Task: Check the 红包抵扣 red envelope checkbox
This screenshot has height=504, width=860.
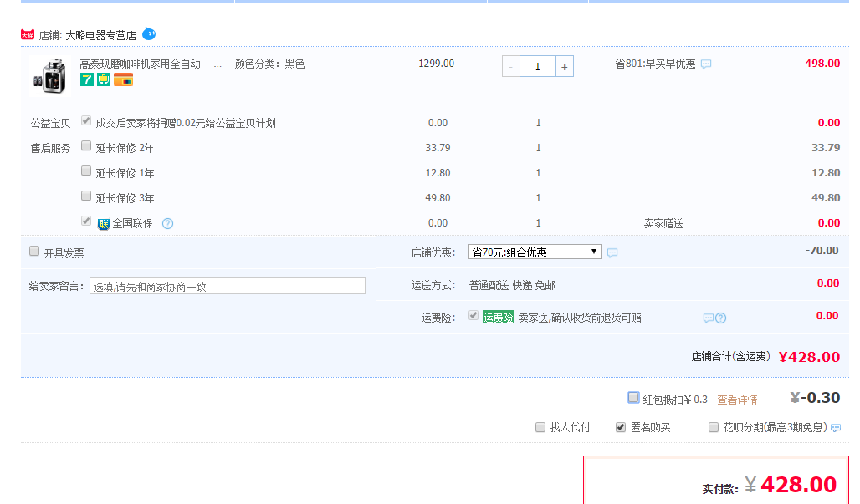Action: tap(633, 397)
